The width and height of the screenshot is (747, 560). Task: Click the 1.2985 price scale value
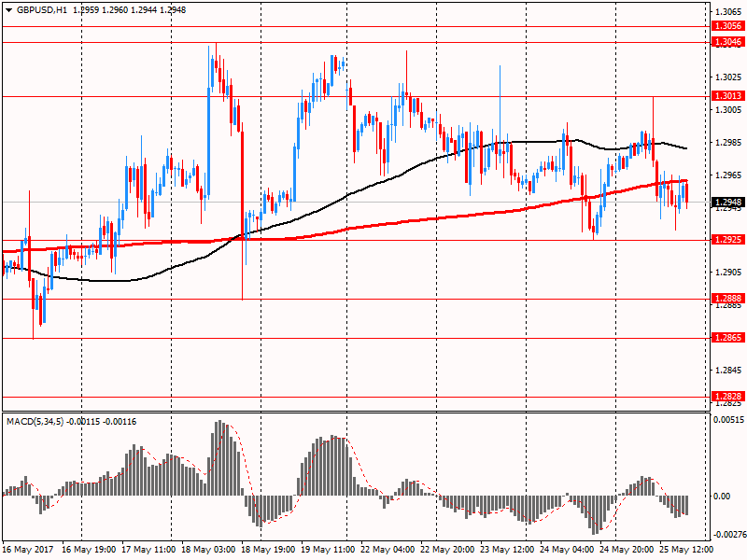(728, 143)
